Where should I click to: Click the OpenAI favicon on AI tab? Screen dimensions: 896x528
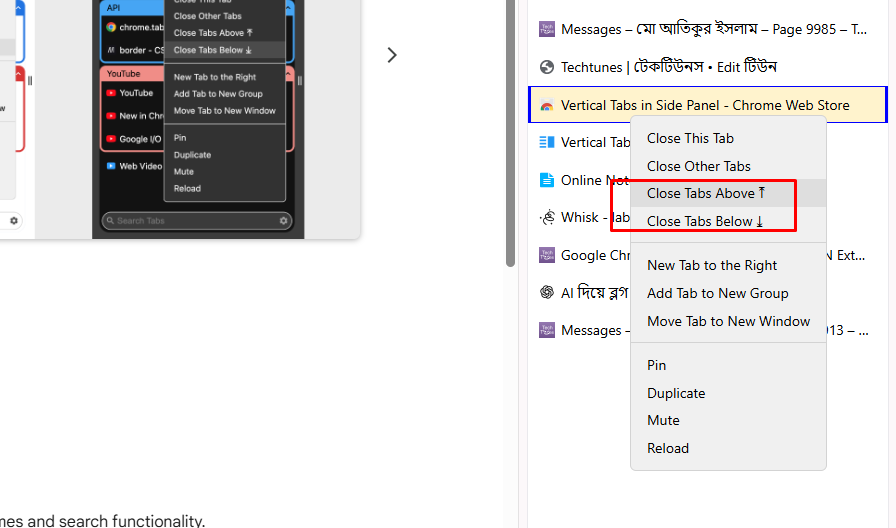547,292
